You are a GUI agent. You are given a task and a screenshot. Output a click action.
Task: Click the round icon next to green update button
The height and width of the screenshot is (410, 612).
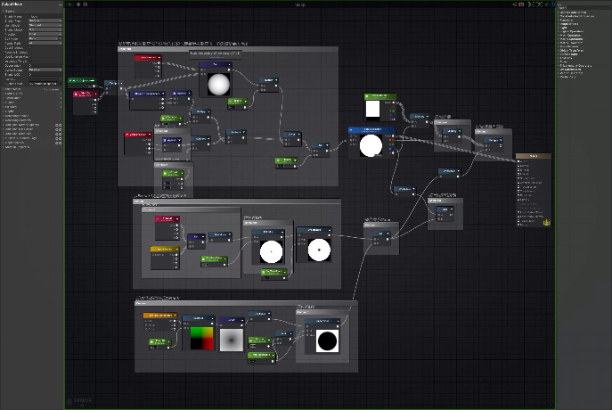(x=78, y=4)
